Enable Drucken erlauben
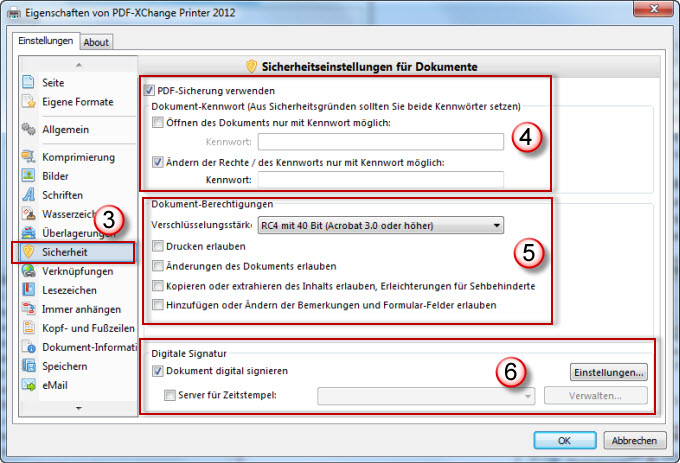The width and height of the screenshot is (680, 463). [158, 246]
